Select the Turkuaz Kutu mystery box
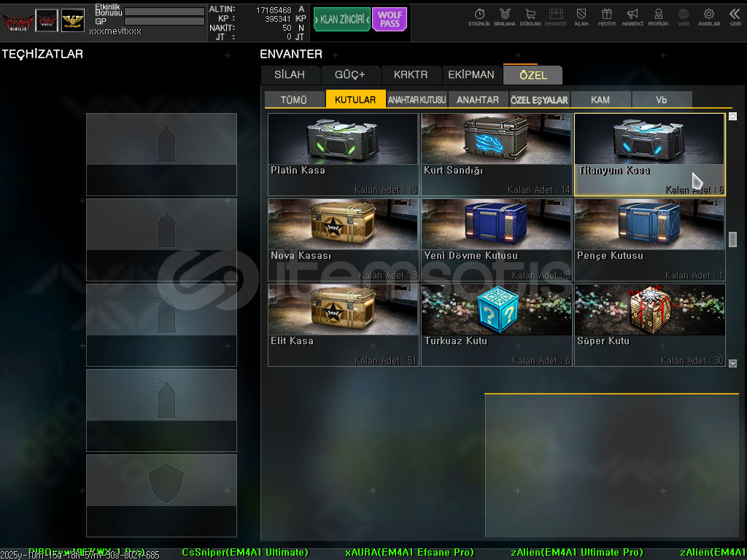 [496, 324]
